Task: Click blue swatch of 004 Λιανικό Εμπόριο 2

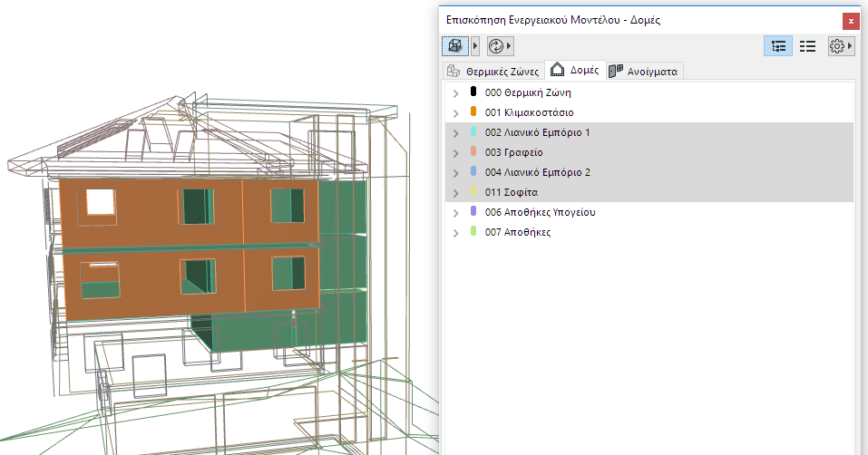Action: [473, 170]
